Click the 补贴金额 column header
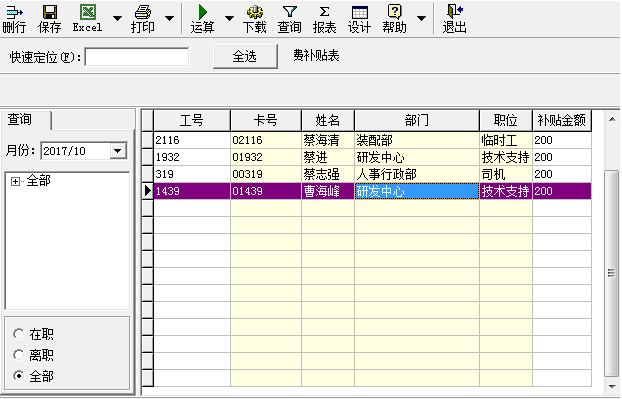The height and width of the screenshot is (399, 622). coord(562,120)
